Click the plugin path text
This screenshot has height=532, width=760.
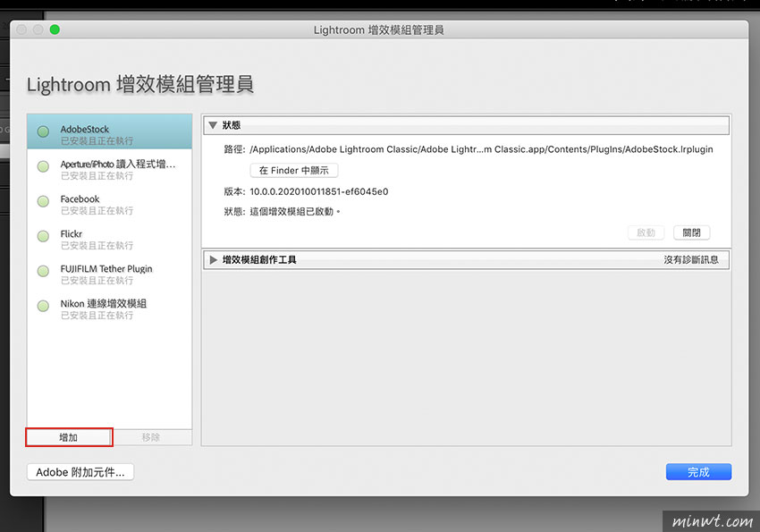481,149
